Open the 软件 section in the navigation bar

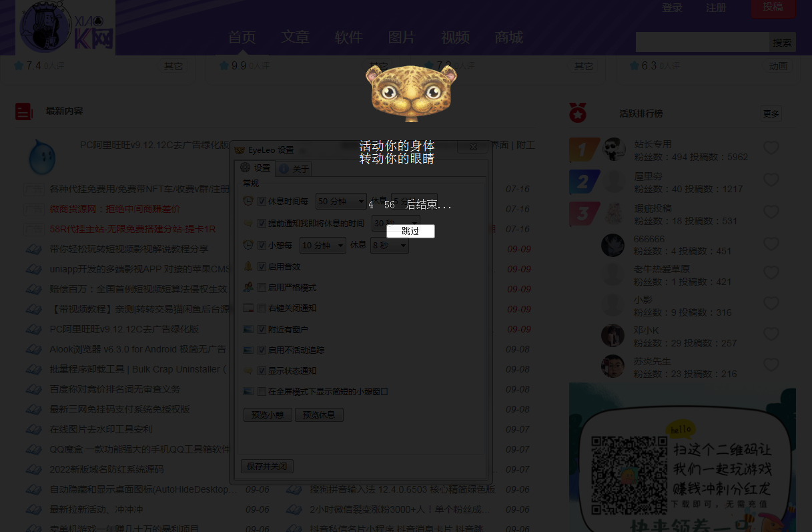tap(348, 38)
